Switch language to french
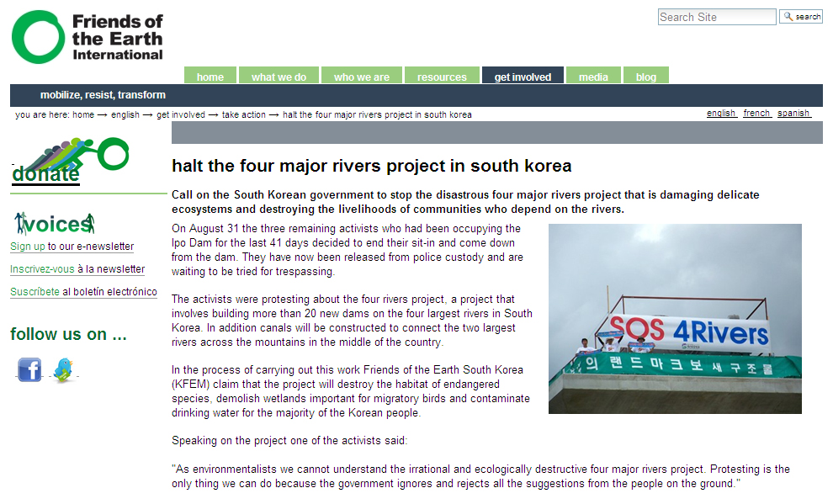Screen dimensions: 833x504 [x=757, y=113]
